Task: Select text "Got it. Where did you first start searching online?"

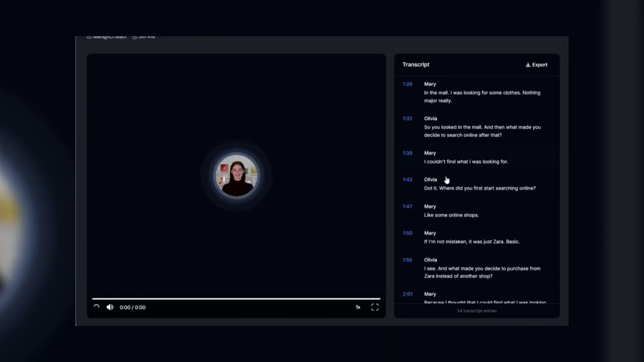Action: tap(480, 188)
